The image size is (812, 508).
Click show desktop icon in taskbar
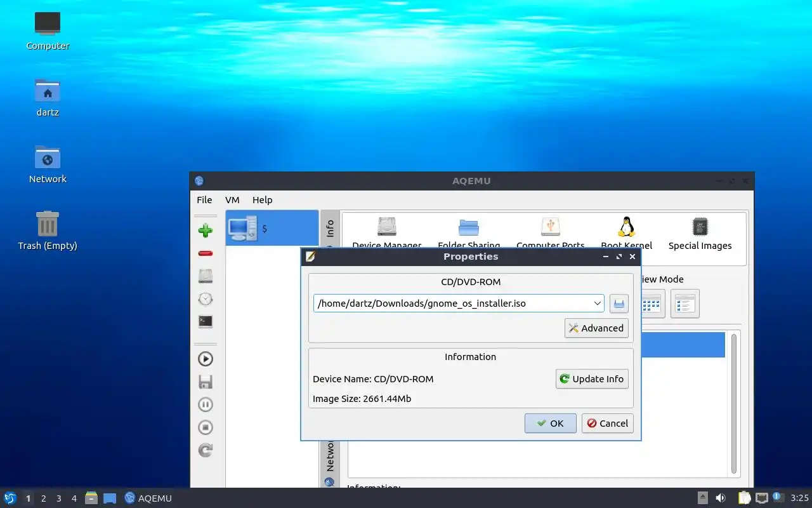[110, 498]
